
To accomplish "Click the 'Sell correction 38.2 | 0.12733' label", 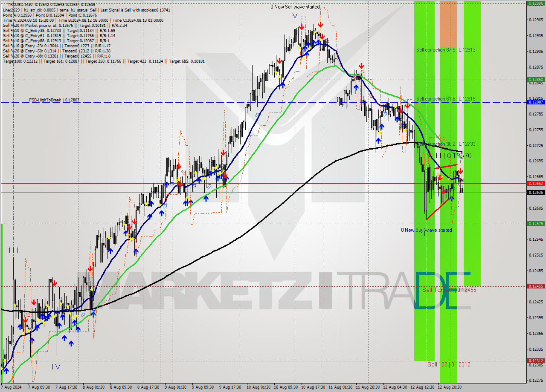I will pos(446,144).
